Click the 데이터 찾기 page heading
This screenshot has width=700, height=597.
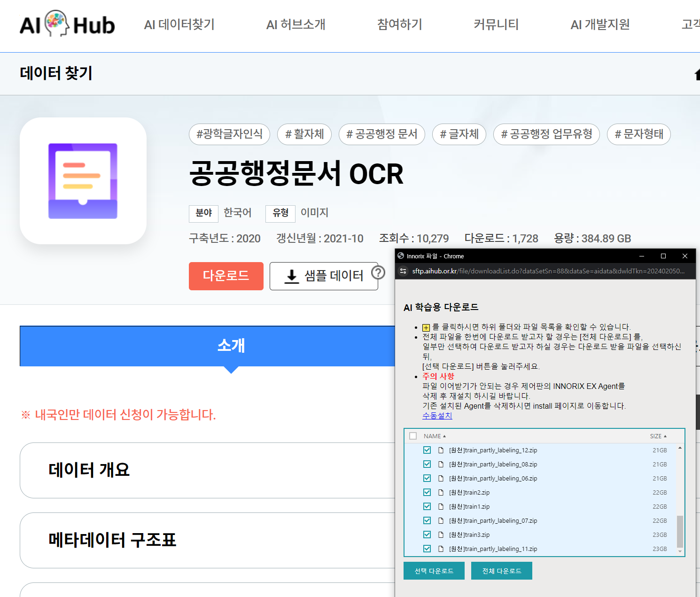click(56, 73)
